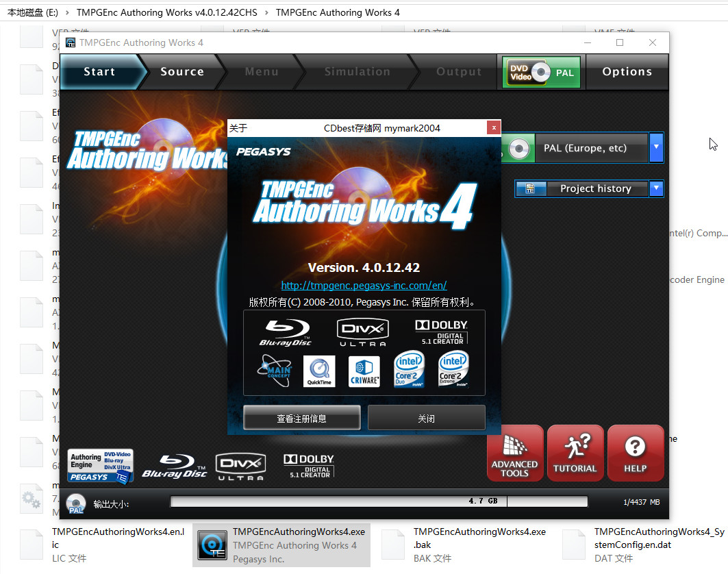Image resolution: width=728 pixels, height=574 pixels.
Task: Open the HELP button
Action: tap(636, 453)
